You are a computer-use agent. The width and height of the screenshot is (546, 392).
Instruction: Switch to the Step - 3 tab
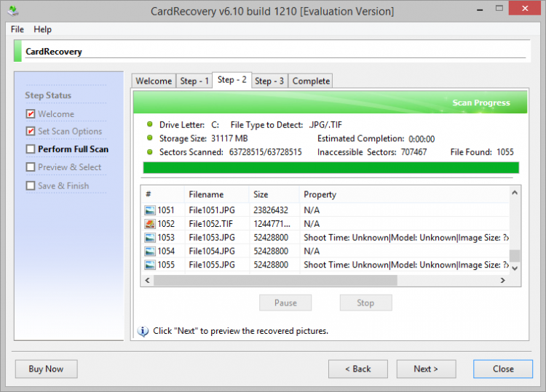[269, 81]
